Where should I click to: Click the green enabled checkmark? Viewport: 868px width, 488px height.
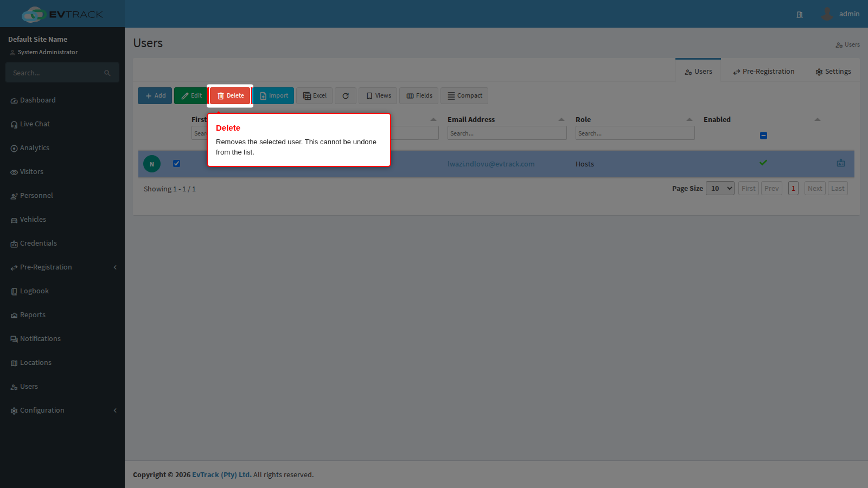tap(763, 163)
